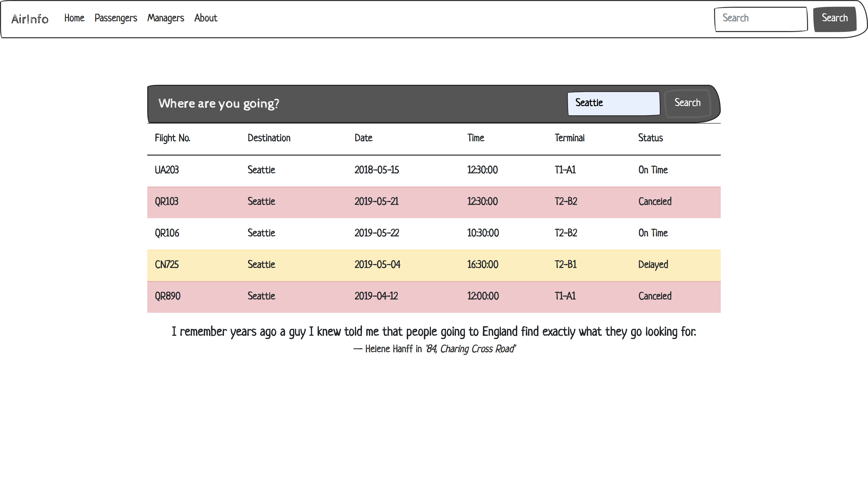Click '84, Charing Cross Road' citation

(470, 349)
